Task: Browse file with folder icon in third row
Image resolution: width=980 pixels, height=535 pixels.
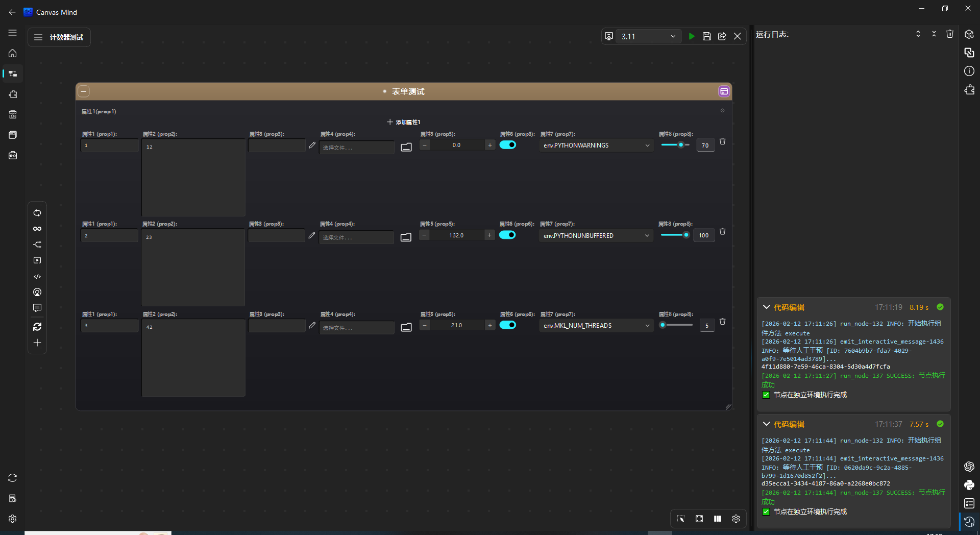Action: point(406,328)
